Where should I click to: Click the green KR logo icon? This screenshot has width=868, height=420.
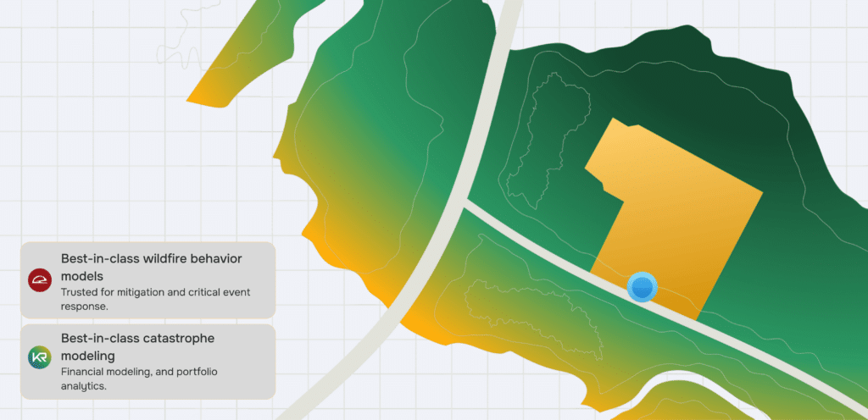click(x=40, y=357)
